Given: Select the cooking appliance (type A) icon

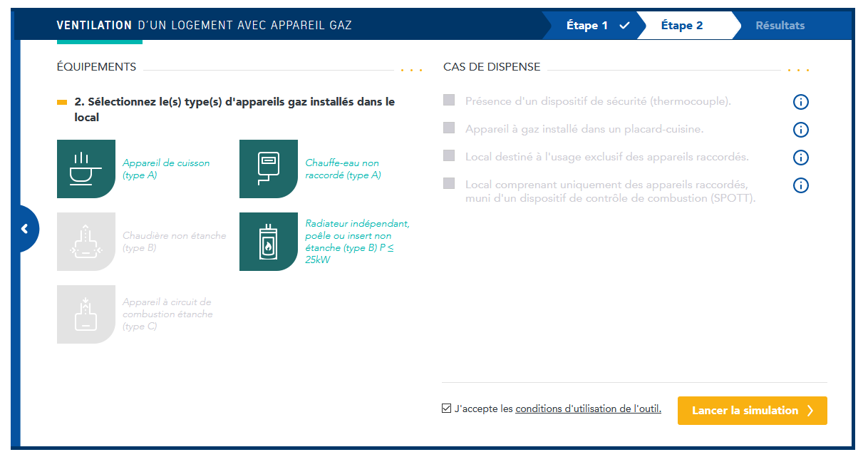Looking at the screenshot, I should 86,169.
